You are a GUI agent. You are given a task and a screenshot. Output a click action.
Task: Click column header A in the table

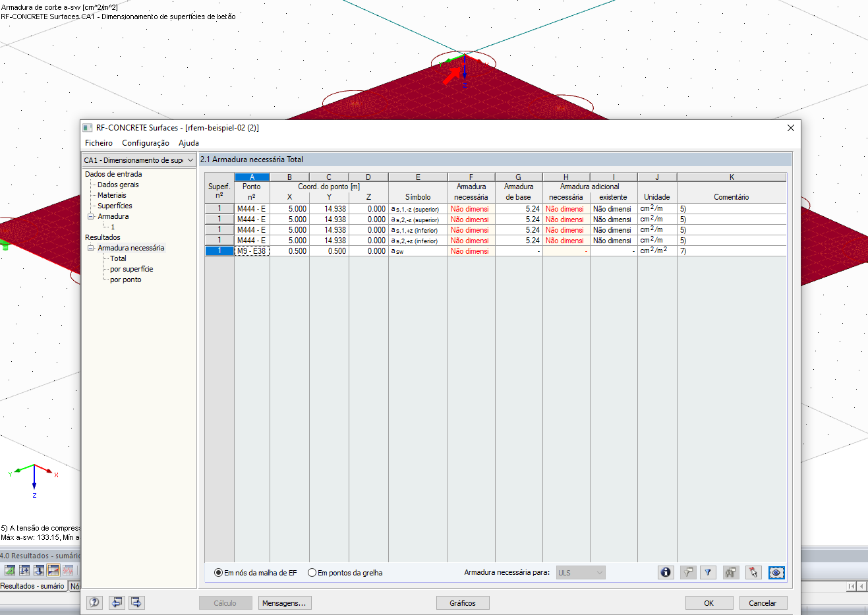[252, 177]
